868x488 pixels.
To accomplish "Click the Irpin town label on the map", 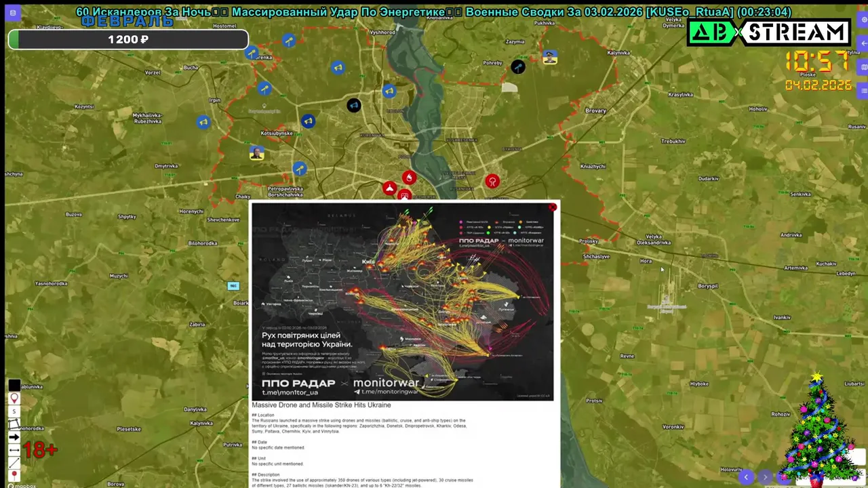I will 215,100.
